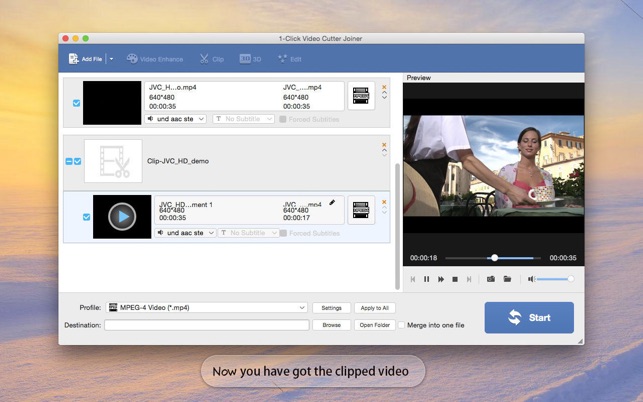Stop the preview video
Image resolution: width=643 pixels, height=402 pixels.
tap(455, 279)
